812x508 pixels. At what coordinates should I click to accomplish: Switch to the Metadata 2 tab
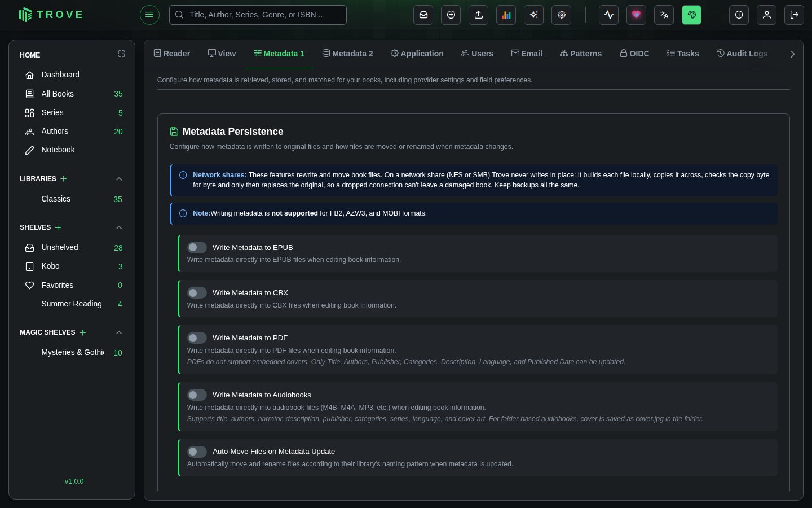(x=347, y=54)
